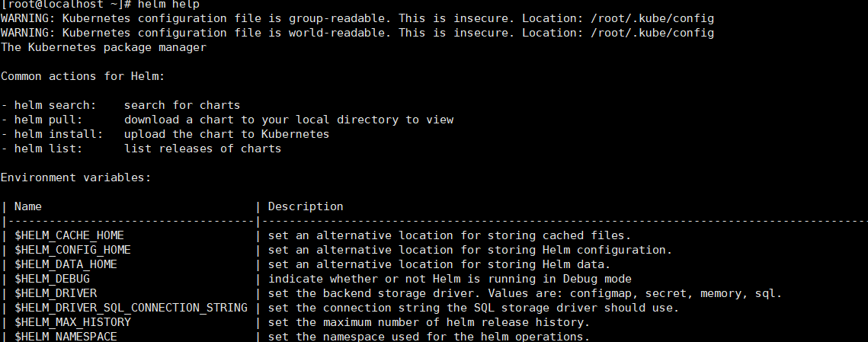The height and width of the screenshot is (342, 868).
Task: Click the $HELM_DATA_HOME variable name
Action: click(66, 264)
